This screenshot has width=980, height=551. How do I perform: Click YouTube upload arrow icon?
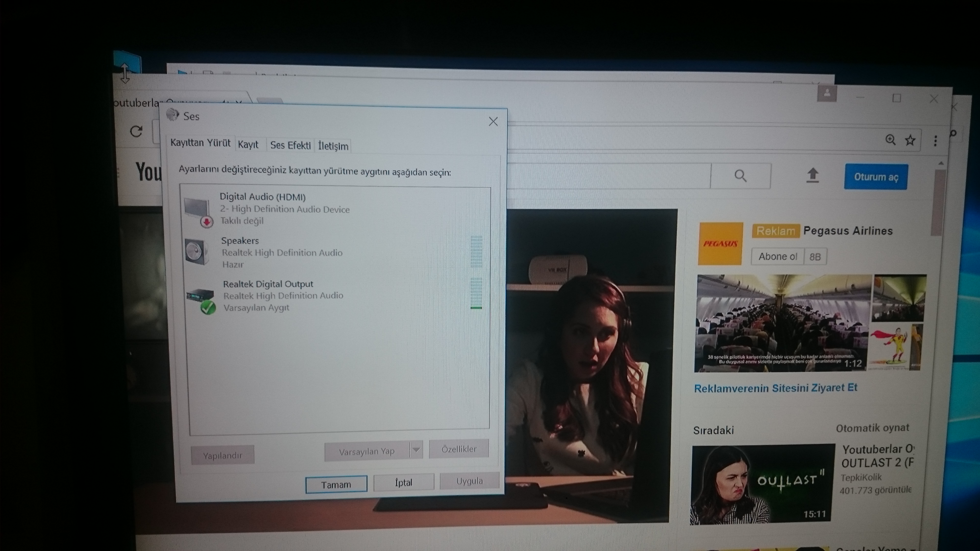(x=813, y=175)
